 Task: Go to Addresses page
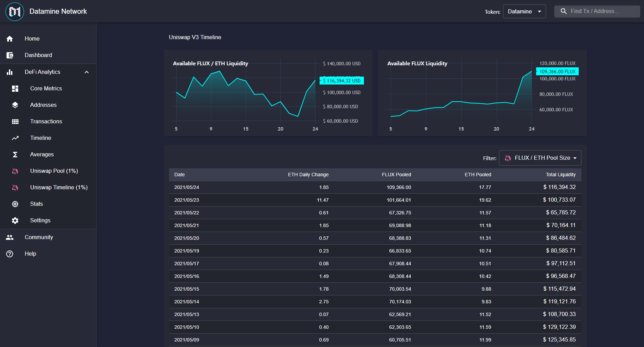[48, 105]
